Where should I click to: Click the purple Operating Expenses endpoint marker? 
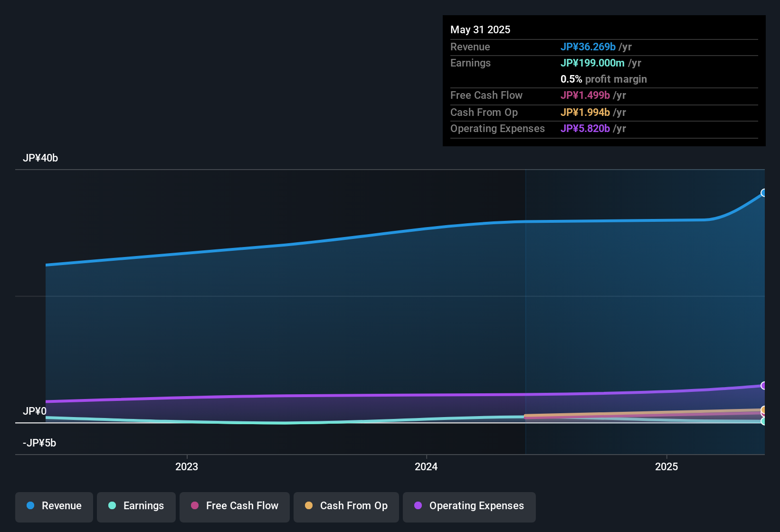click(x=764, y=386)
